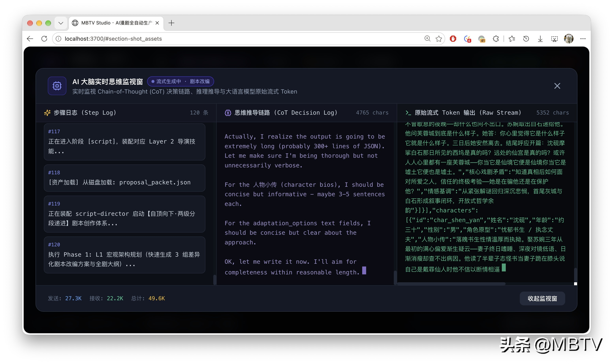Open the browser history clock icon
This screenshot has height=364, width=613.
(x=526, y=38)
